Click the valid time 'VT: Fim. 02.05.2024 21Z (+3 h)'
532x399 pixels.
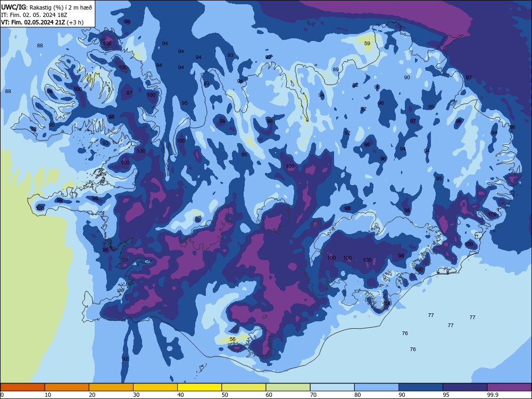[42, 22]
